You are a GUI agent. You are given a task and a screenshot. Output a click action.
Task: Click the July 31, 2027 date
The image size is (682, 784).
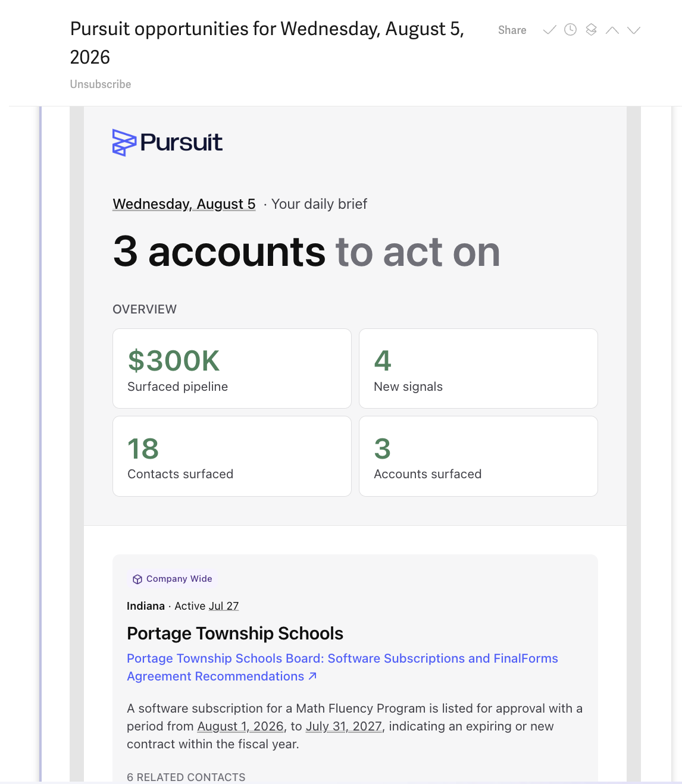[344, 726]
